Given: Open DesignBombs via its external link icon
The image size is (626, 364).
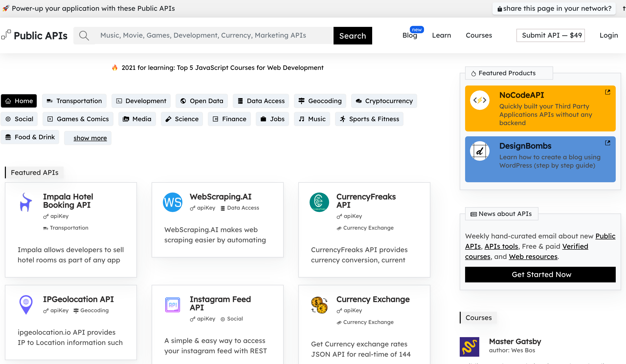Looking at the screenshot, I should coord(608,143).
